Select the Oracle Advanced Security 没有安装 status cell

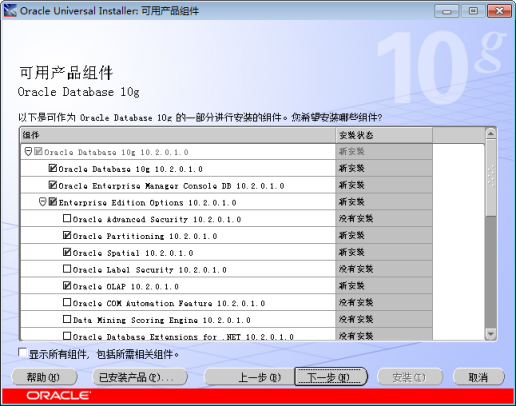pos(384,219)
